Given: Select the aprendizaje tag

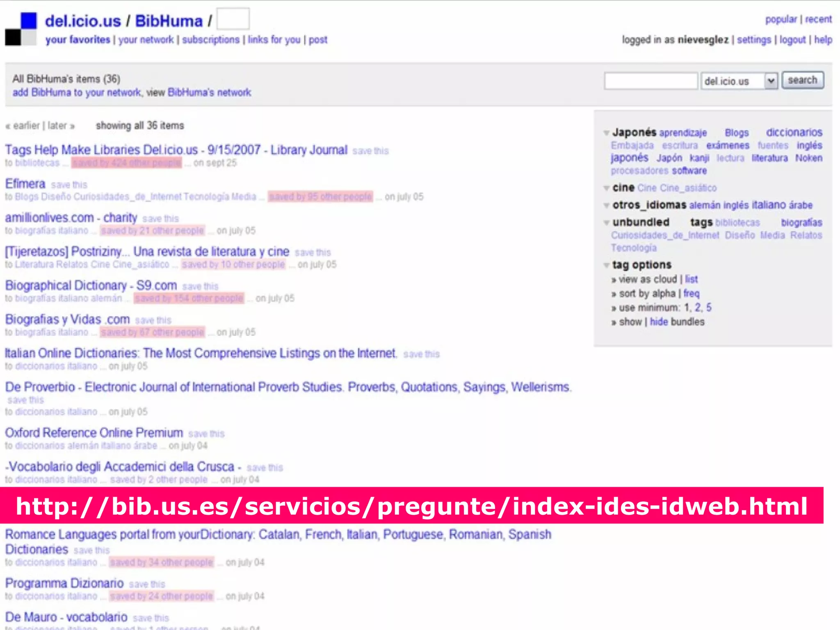Looking at the screenshot, I should pos(683,133).
